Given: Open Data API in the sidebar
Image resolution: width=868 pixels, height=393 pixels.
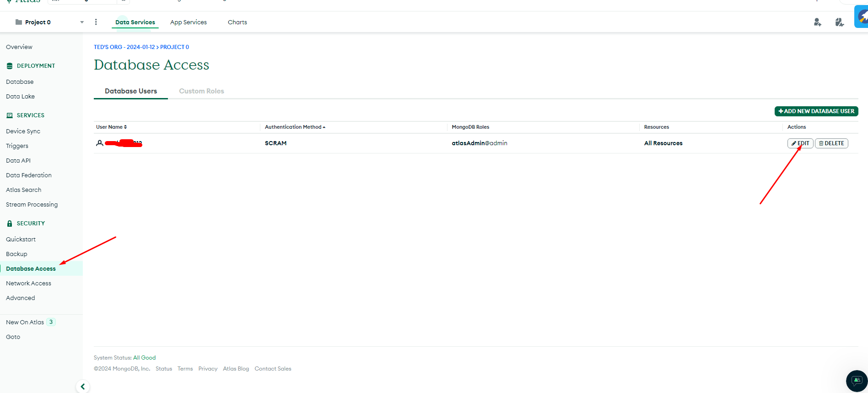Looking at the screenshot, I should 18,160.
